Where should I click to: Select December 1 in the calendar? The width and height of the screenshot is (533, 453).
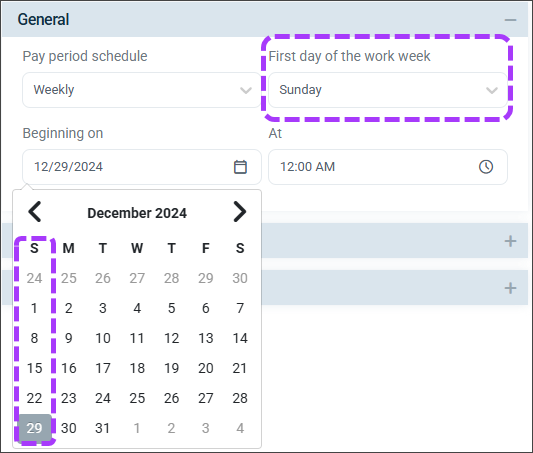tap(34, 308)
